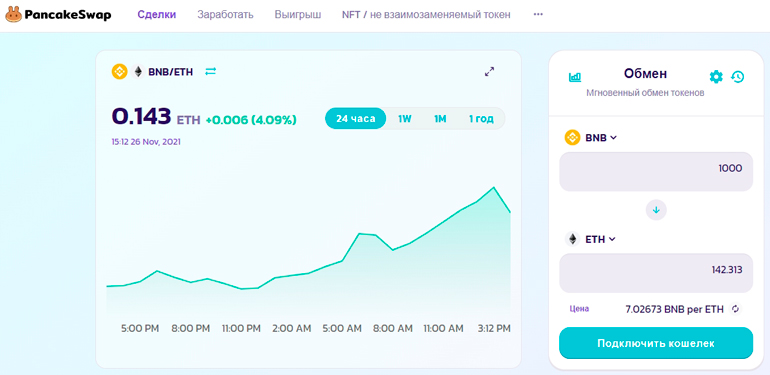Image resolution: width=770 pixels, height=375 pixels.
Task: Click the 11:00 AM axis label
Action: tap(443, 328)
